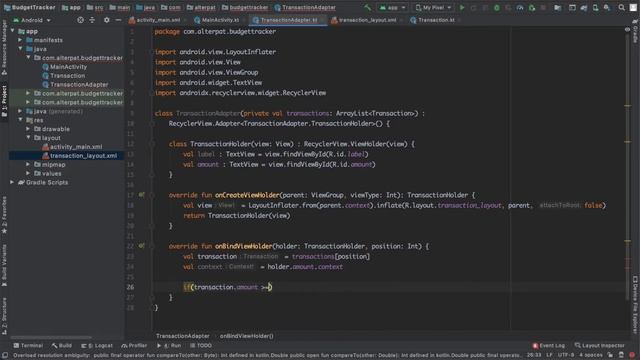This screenshot has height=360, width=640.
Task: Collapse the first com.alterpat.budgettracker package
Action: coord(28,58)
